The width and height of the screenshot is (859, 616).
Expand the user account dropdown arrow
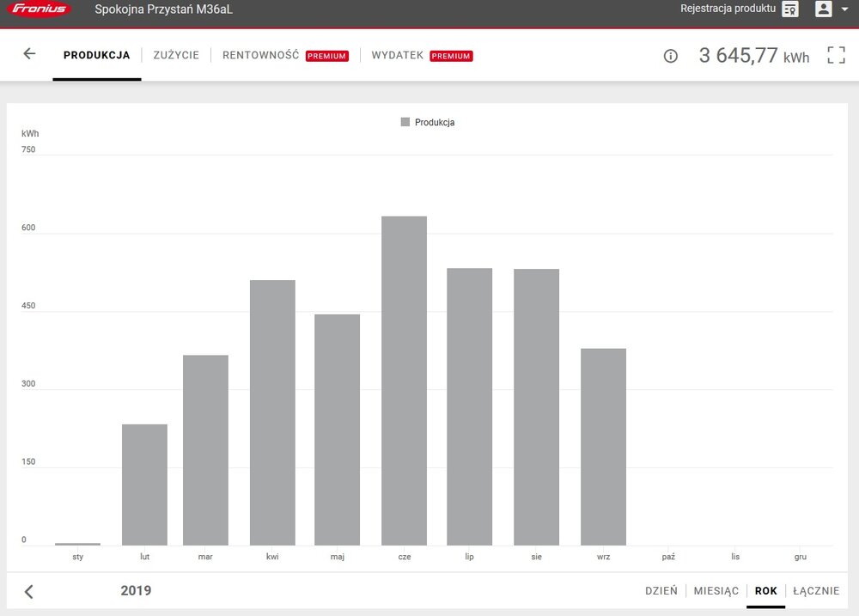pos(845,9)
